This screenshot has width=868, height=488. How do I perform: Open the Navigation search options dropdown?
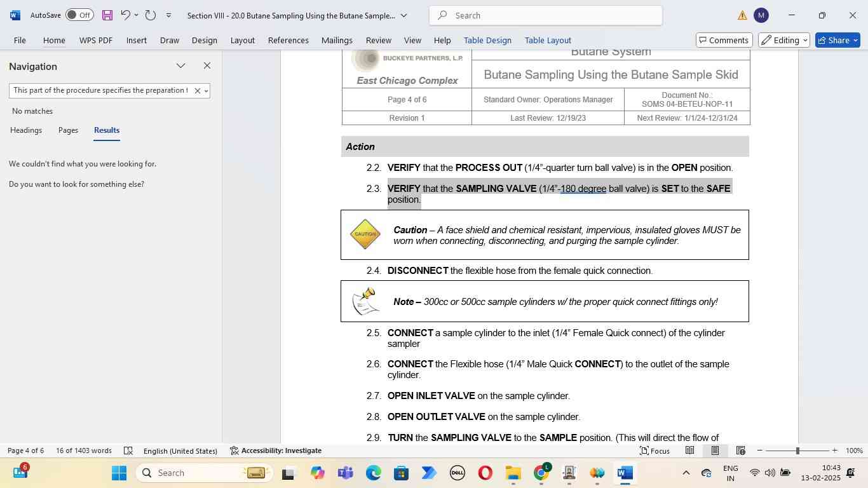206,91
